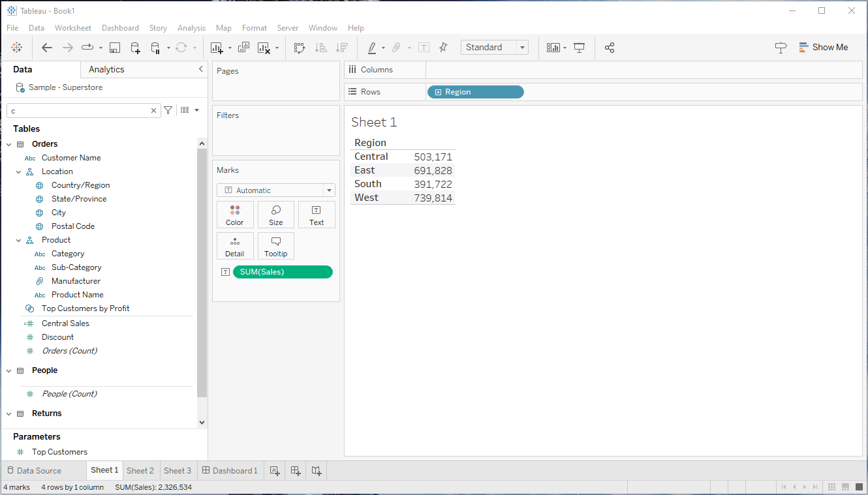The image size is (868, 495).
Task: Click the New Data Source icon
Action: (x=135, y=48)
